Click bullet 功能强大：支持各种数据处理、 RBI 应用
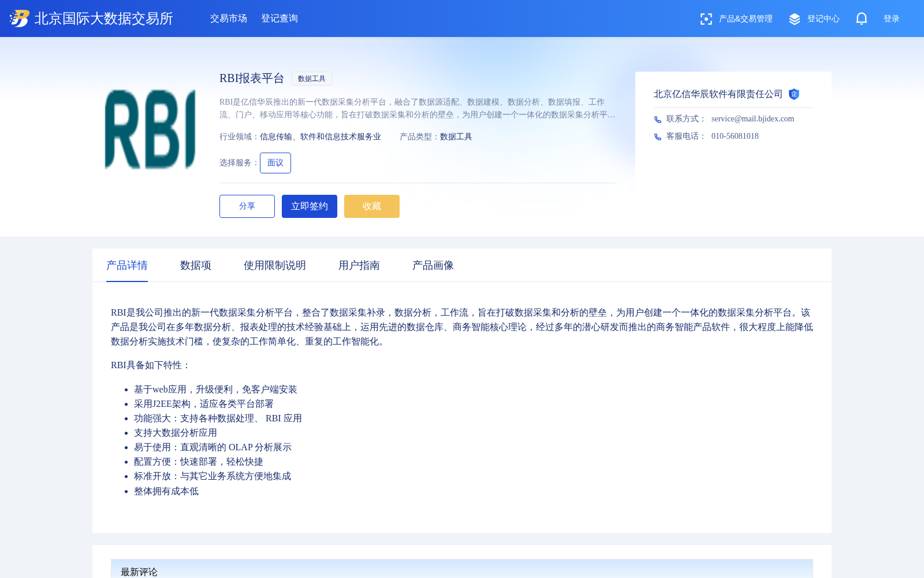924x578 pixels. tap(218, 418)
